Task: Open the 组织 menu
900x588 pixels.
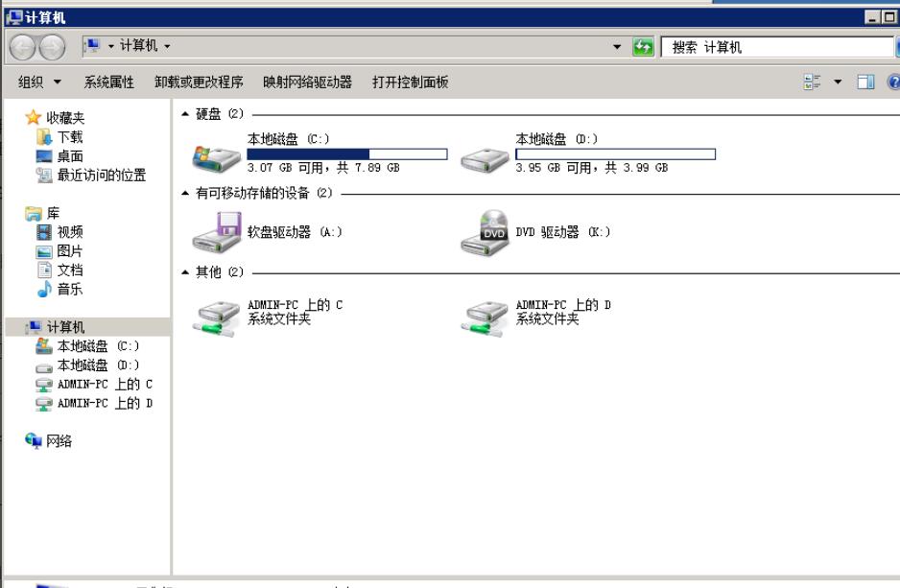Action: coord(39,82)
